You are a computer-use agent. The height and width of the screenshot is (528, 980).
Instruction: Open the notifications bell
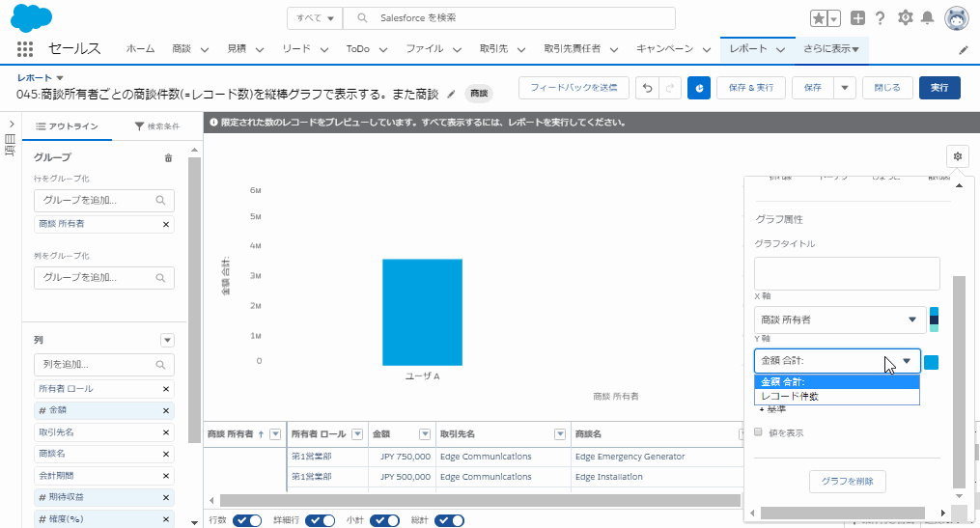click(928, 18)
